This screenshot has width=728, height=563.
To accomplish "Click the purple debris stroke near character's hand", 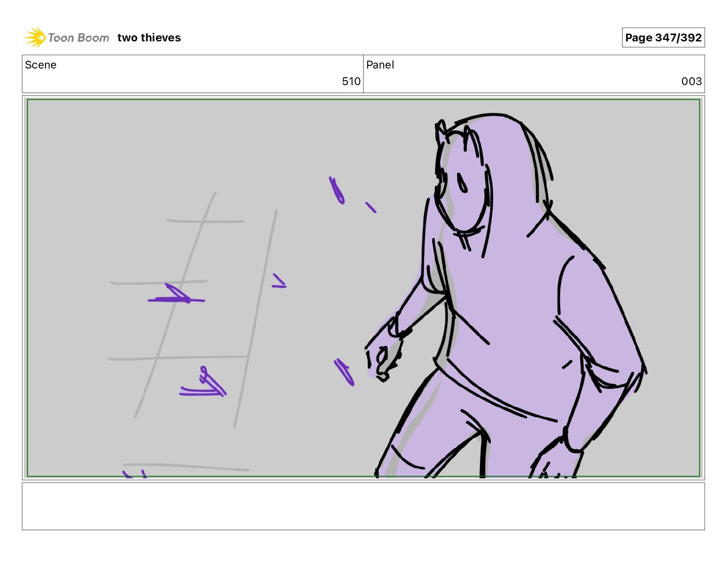I will [x=344, y=372].
